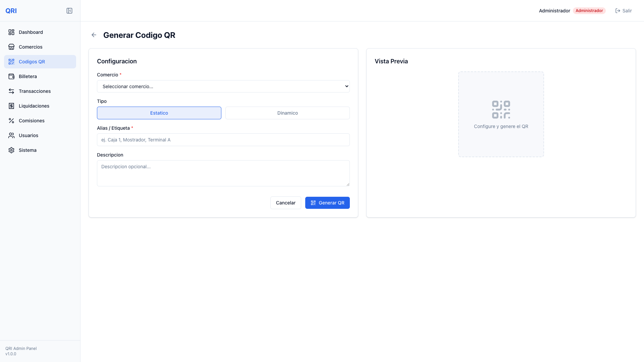The height and width of the screenshot is (362, 644).
Task: Click the Comisiones percent icon
Action: pyautogui.click(x=11, y=121)
